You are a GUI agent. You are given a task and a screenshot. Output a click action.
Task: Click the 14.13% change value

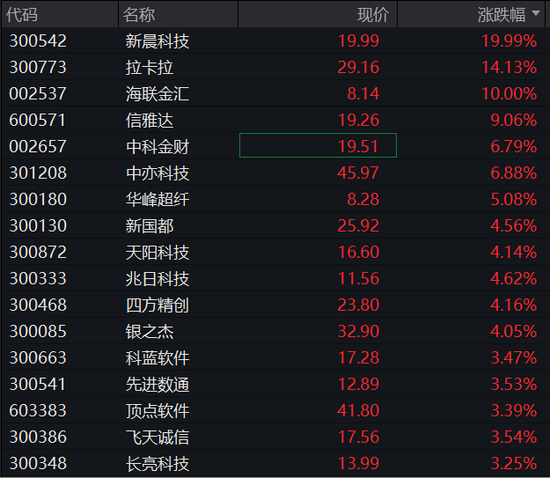click(x=509, y=67)
